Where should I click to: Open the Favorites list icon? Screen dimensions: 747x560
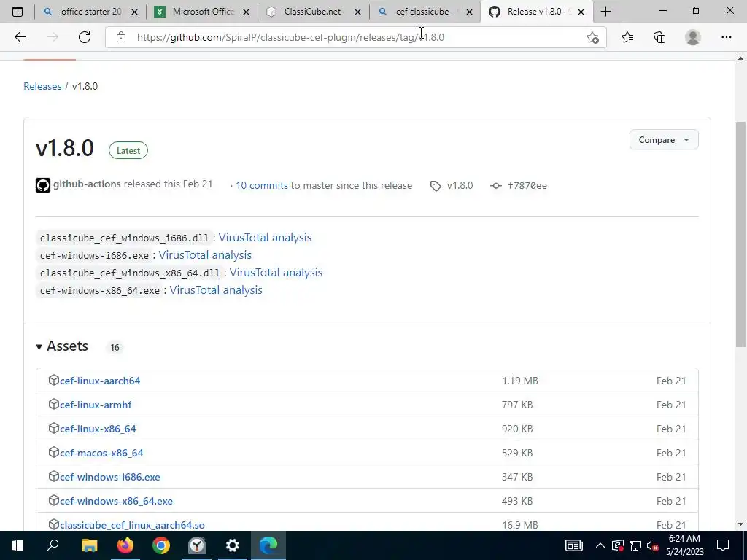click(x=627, y=37)
